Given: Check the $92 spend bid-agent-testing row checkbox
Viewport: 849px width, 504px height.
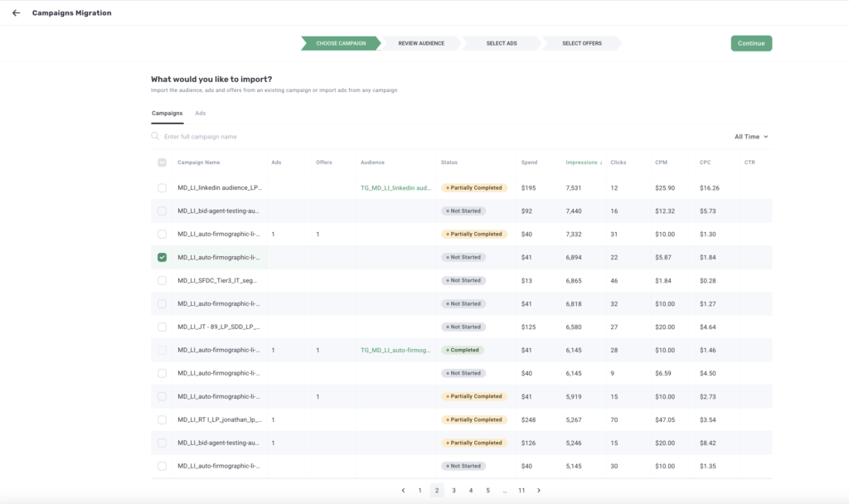Looking at the screenshot, I should click(162, 211).
